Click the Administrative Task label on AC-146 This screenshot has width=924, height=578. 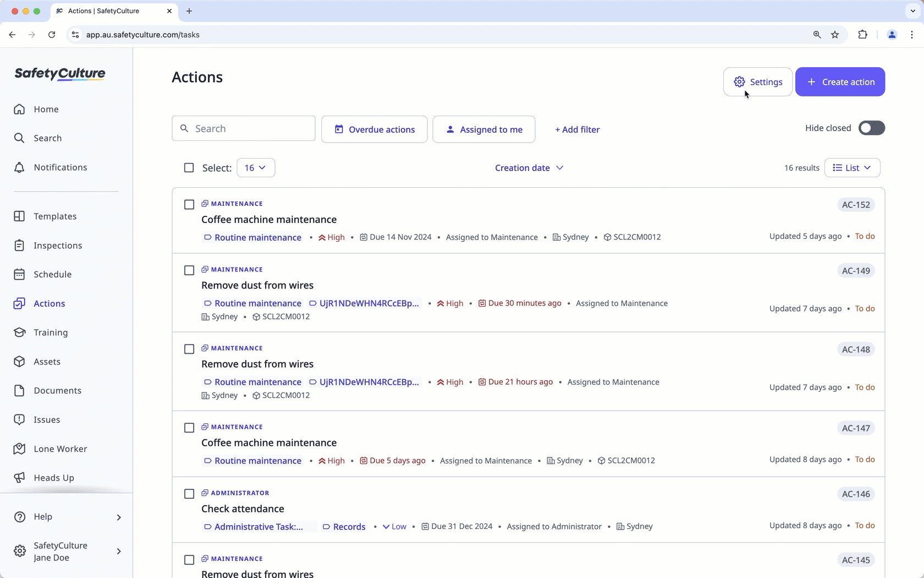[254, 527]
